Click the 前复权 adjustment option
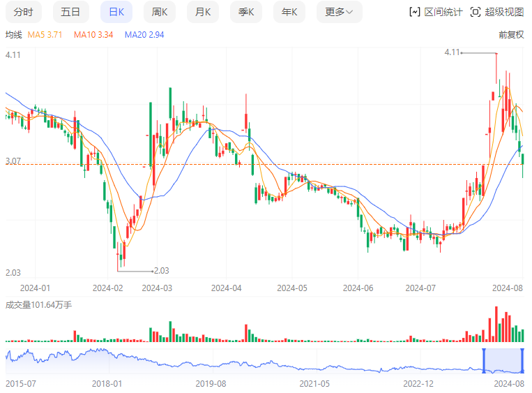Screen dimensions: 532x393 [x=511, y=35]
